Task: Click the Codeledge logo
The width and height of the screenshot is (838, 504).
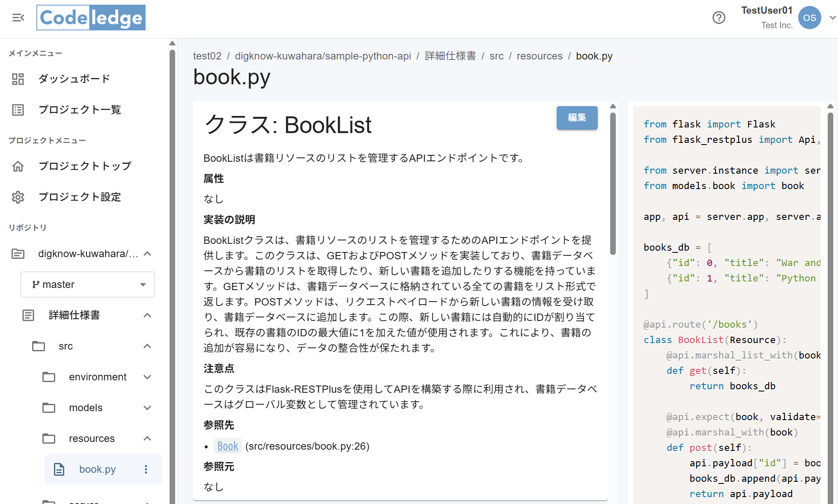Action: tap(91, 18)
